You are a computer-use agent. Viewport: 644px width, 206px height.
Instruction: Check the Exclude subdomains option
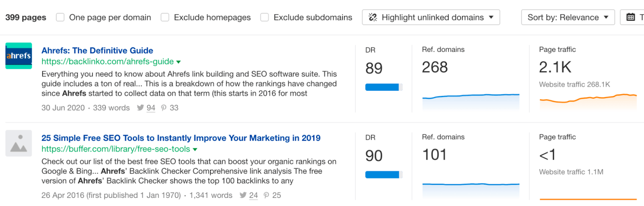pos(264,17)
